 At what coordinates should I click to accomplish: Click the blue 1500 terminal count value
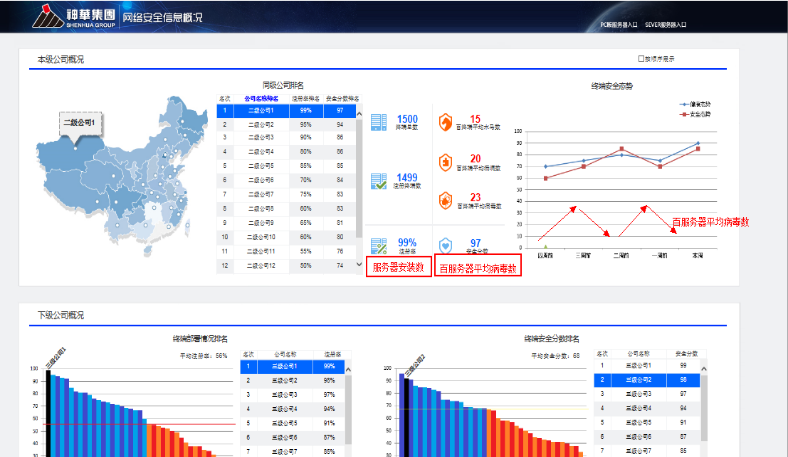pyautogui.click(x=407, y=119)
